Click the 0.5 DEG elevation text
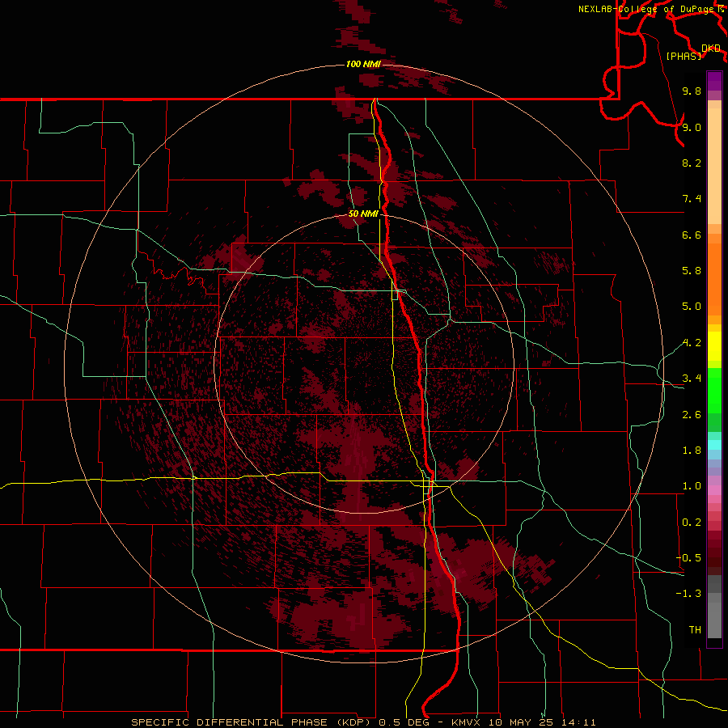The width and height of the screenshot is (728, 728). click(405, 722)
